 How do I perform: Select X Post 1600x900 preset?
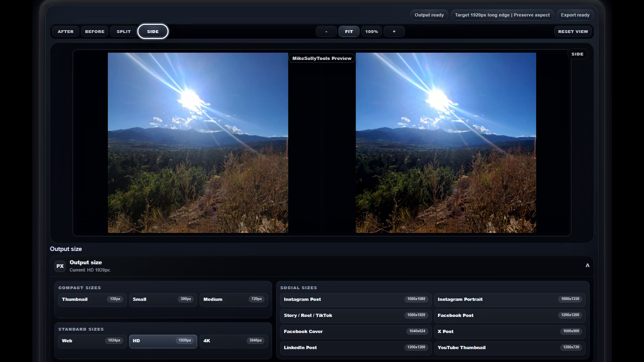pyautogui.click(x=509, y=331)
